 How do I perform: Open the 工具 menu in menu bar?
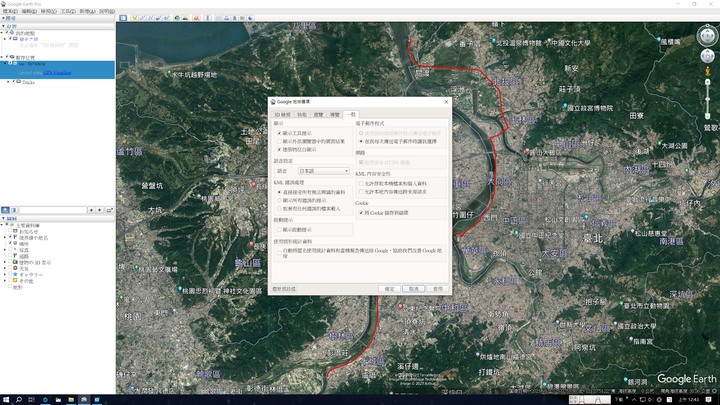coord(68,11)
